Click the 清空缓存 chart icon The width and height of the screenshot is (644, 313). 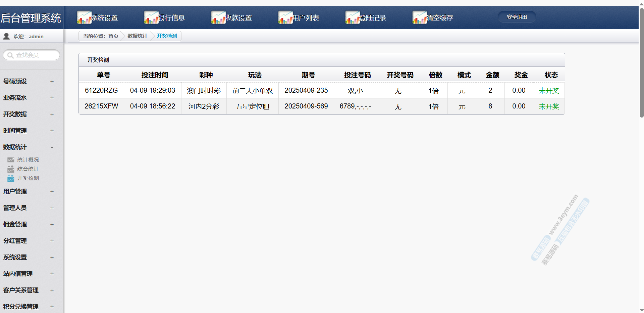tap(419, 17)
